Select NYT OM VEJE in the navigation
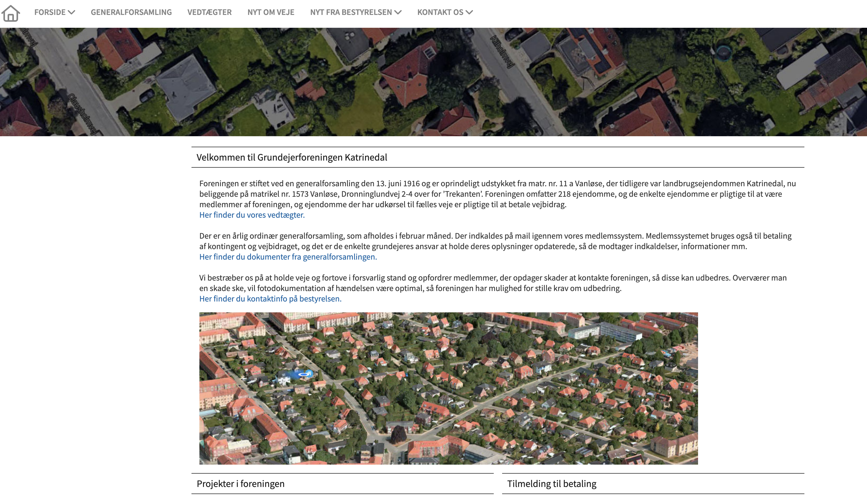867x504 pixels. [x=271, y=12]
